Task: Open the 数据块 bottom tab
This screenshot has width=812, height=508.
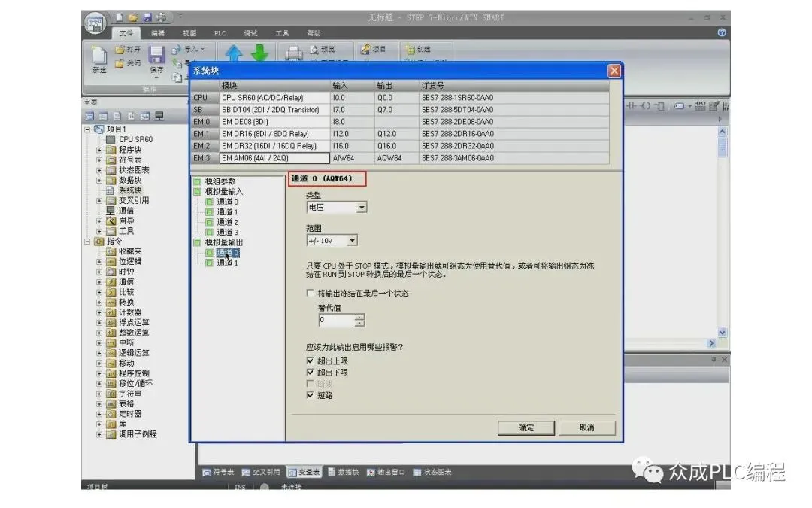Action: pos(344,472)
